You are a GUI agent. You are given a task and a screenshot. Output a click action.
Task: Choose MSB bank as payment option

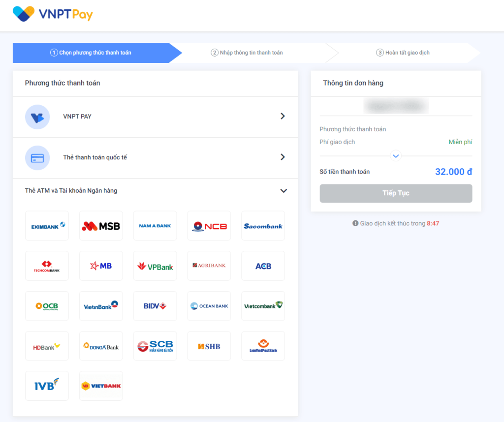(101, 226)
